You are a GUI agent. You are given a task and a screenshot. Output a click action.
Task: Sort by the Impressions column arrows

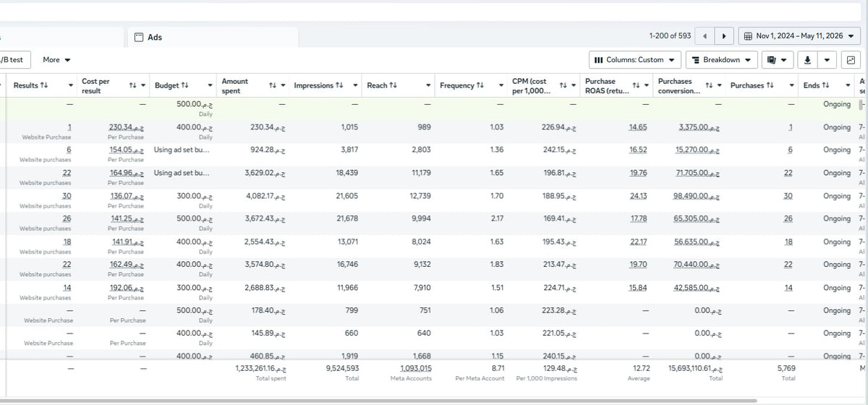point(339,85)
